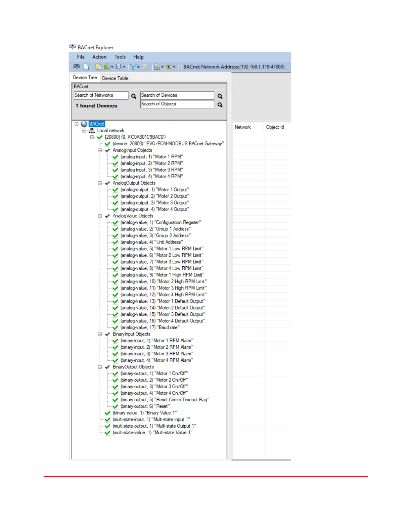Open the File menu

[x=81, y=57]
